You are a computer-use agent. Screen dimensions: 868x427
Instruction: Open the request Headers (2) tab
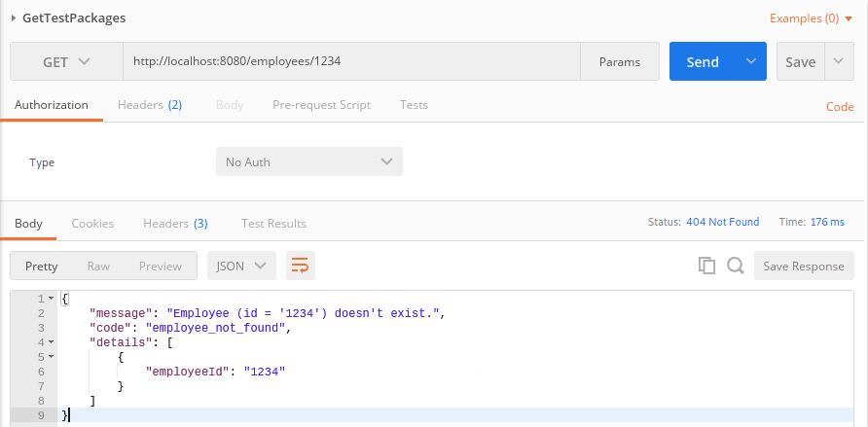150,105
